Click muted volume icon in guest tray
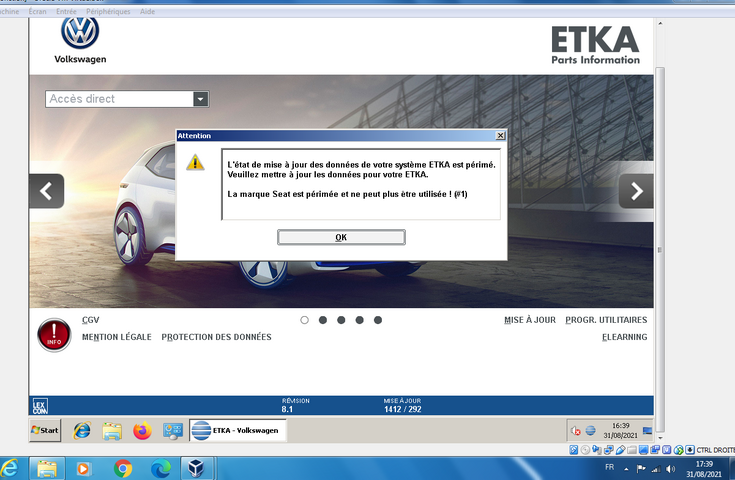 (576, 430)
